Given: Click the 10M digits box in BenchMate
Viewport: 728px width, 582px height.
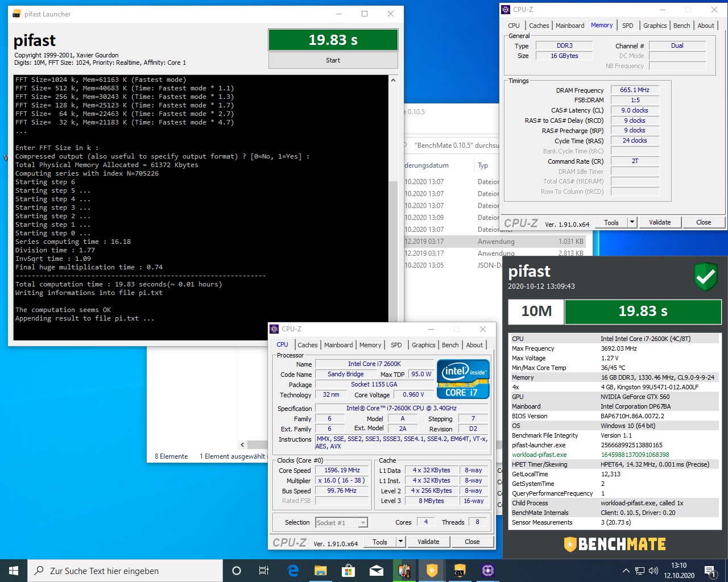Looking at the screenshot, I should 536,311.
